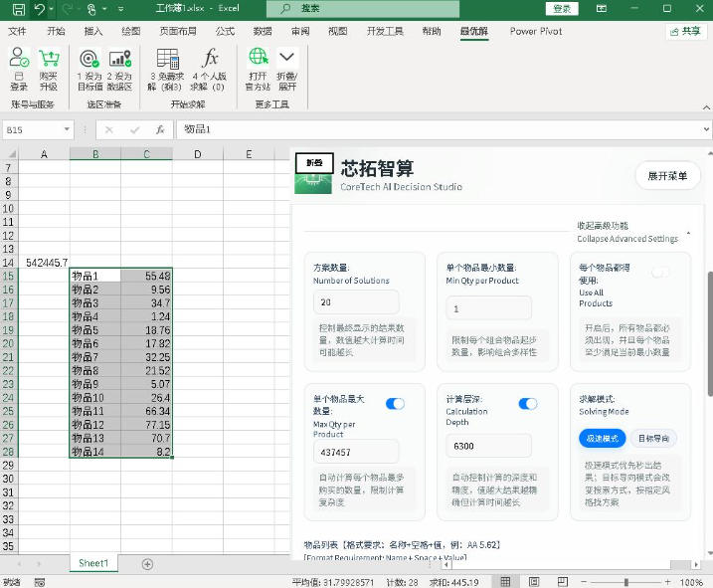Click the 登录 sign-in button

(x=562, y=9)
